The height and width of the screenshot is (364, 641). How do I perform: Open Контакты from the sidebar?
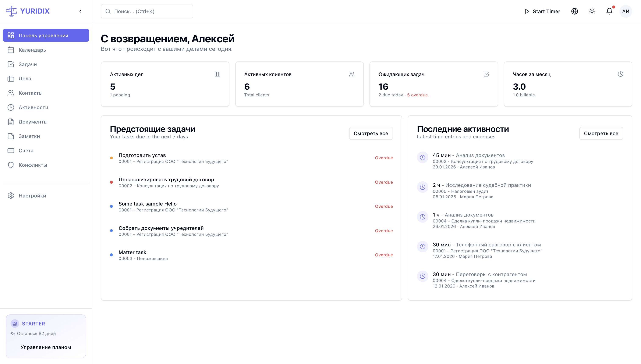pyautogui.click(x=31, y=93)
